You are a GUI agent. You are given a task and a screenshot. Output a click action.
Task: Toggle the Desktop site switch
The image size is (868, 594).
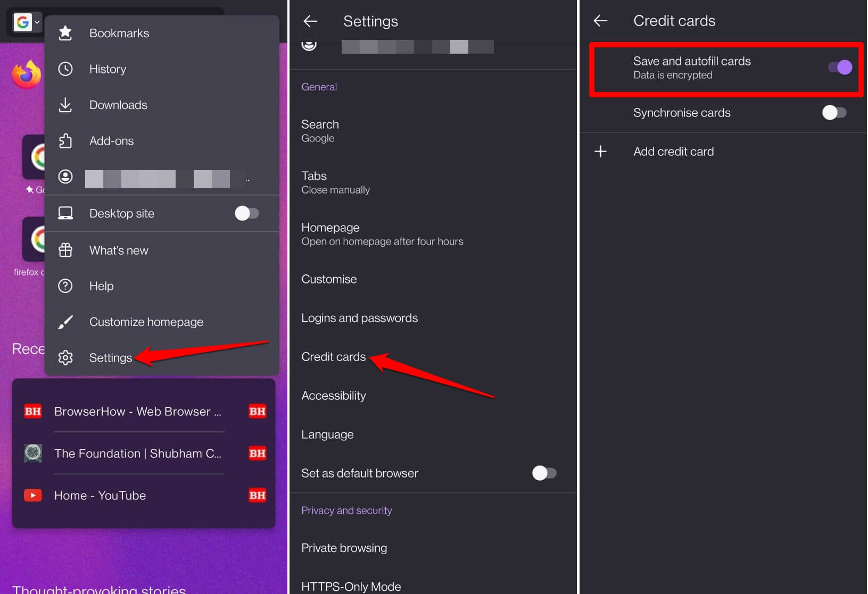247,213
